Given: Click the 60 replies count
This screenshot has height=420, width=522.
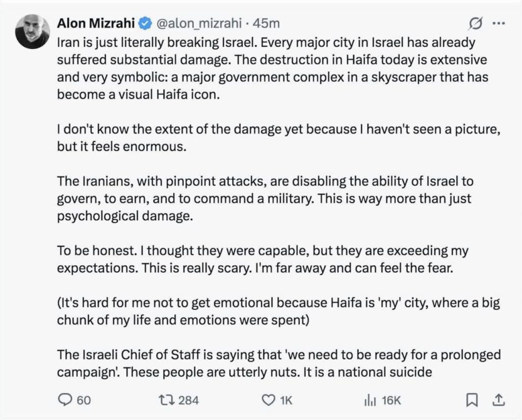Looking at the screenshot, I should [x=83, y=400].
